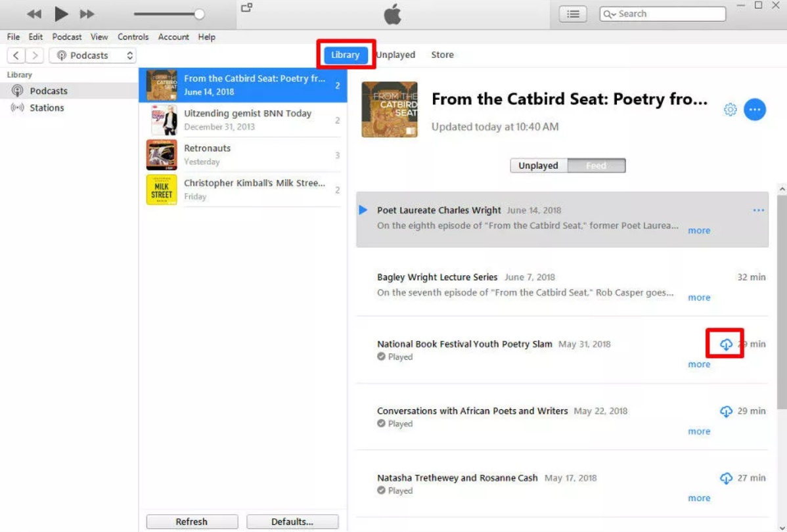The width and height of the screenshot is (787, 532).
Task: Open the blue more-options circle button
Action: (755, 110)
